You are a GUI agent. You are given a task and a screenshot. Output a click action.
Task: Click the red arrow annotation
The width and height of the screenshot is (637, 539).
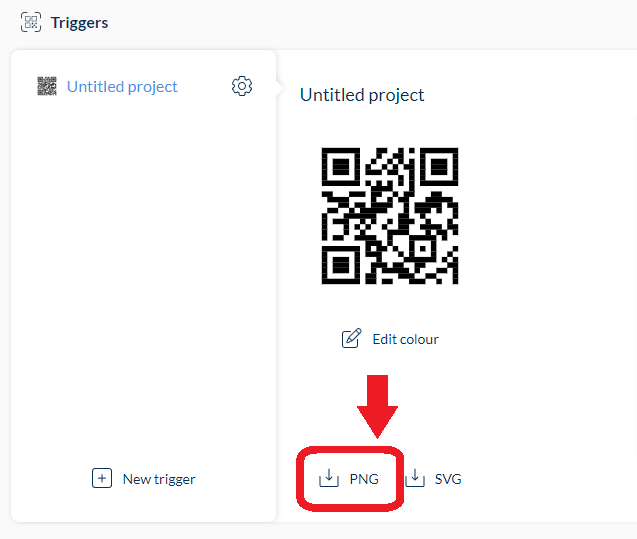[x=377, y=407]
